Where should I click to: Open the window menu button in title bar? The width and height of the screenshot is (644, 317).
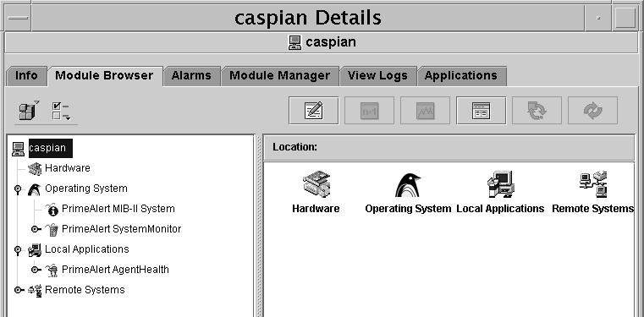18,18
